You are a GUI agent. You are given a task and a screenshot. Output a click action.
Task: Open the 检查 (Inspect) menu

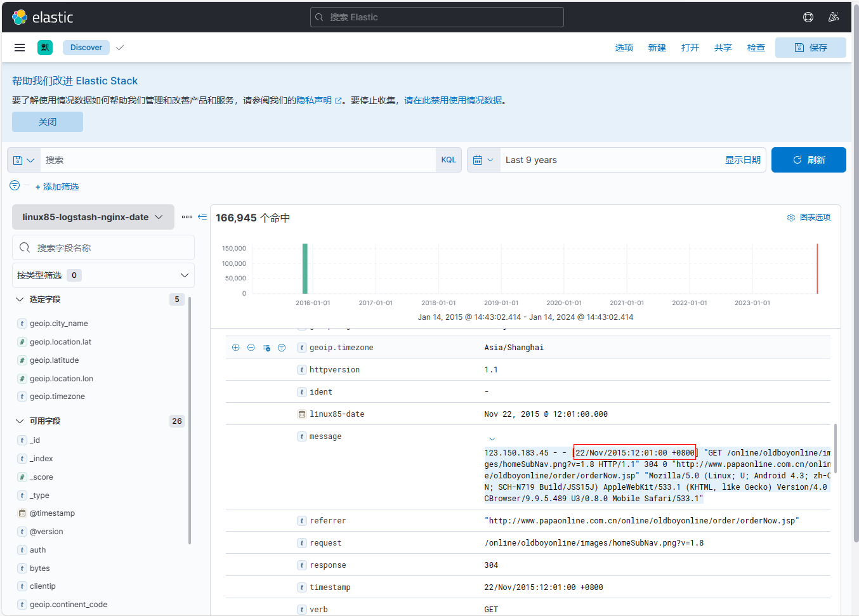click(x=756, y=48)
